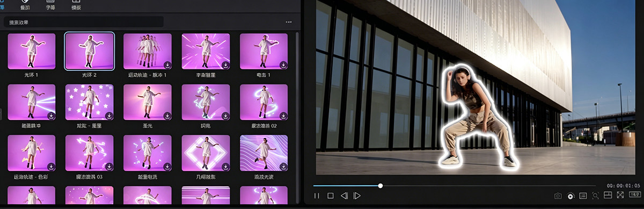Screen dimensions: 644x209
Task: Step forward to the next frame
Action: [x=357, y=196]
